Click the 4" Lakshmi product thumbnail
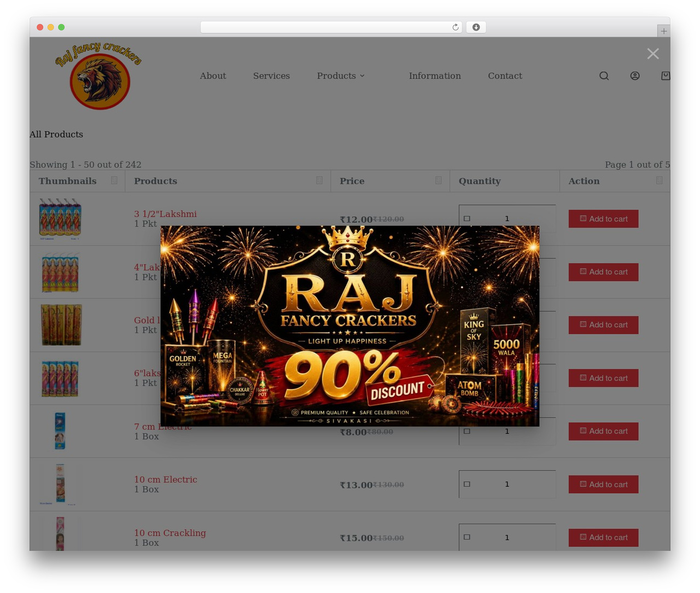The image size is (700, 593). click(60, 272)
